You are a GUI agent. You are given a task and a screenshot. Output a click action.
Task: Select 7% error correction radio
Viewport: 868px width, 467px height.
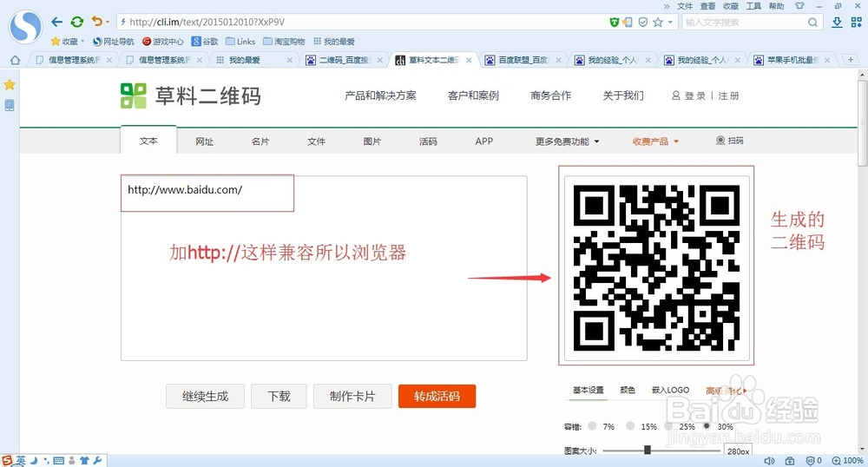coord(592,426)
